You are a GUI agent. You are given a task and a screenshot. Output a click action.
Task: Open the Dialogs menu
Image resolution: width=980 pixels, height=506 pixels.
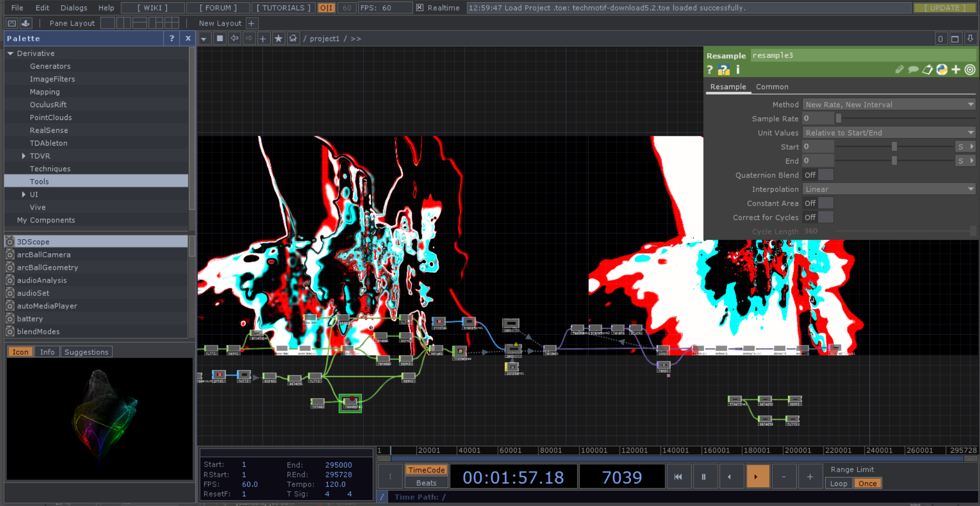(74, 8)
